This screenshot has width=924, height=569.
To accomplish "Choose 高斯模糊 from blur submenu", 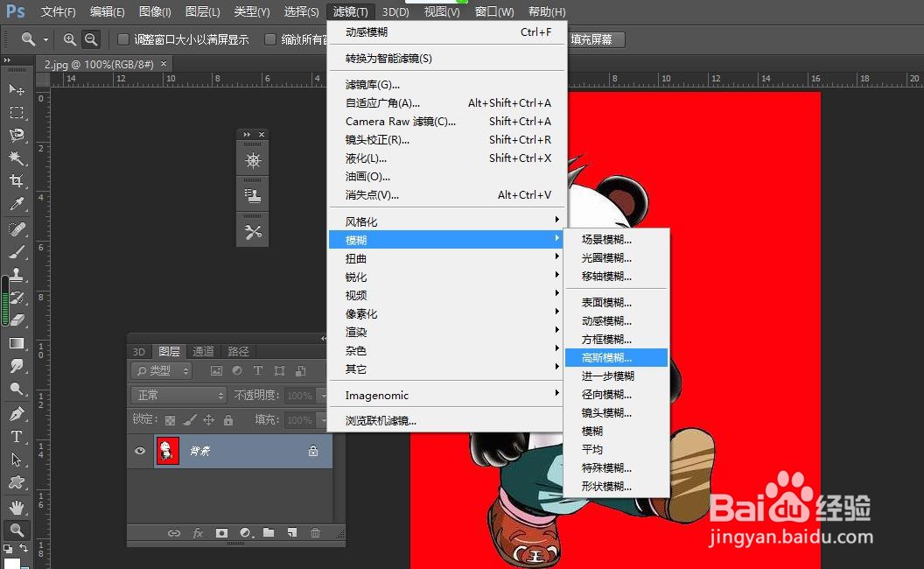I will pos(616,357).
